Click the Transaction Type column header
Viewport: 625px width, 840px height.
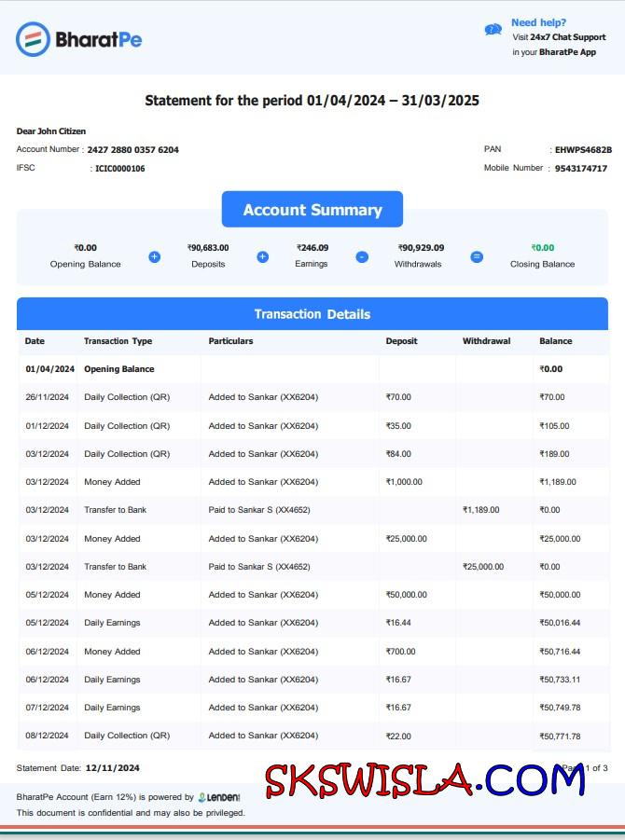[x=118, y=341]
